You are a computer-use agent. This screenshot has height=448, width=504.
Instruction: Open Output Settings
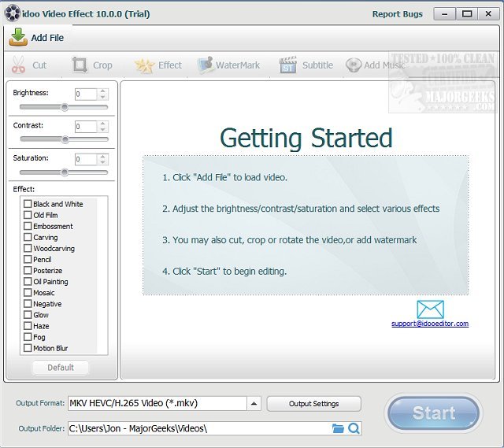(x=313, y=404)
